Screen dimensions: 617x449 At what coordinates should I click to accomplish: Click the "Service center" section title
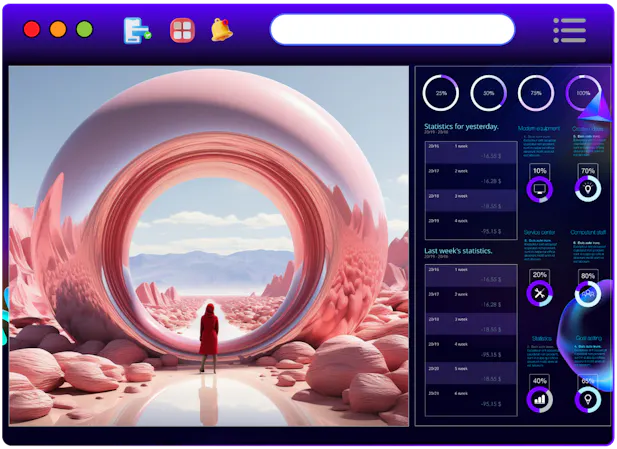(x=539, y=233)
